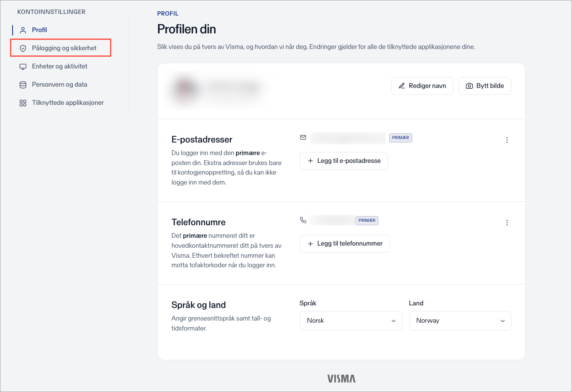This screenshot has height=392, width=572.
Task: Expand the Språk dropdown showing Norsk
Action: (x=351, y=321)
